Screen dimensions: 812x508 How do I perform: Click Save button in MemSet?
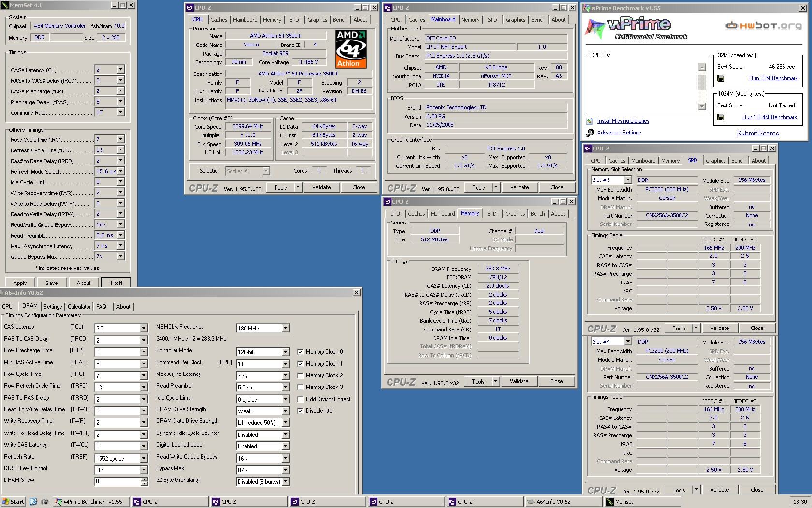pos(51,283)
